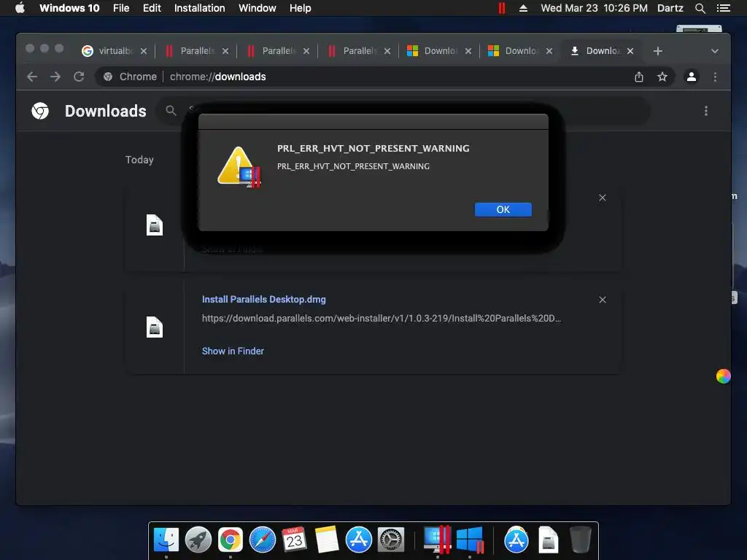Click the Install Parallels Desktop.dmg file icon
This screenshot has height=560, width=747.
tap(155, 327)
